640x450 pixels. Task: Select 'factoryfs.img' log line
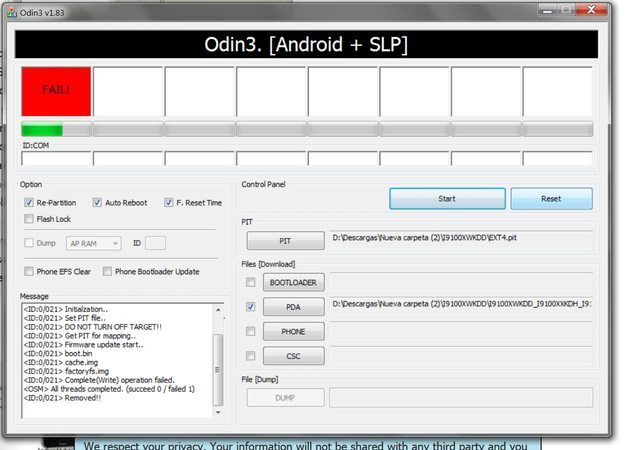click(67, 371)
